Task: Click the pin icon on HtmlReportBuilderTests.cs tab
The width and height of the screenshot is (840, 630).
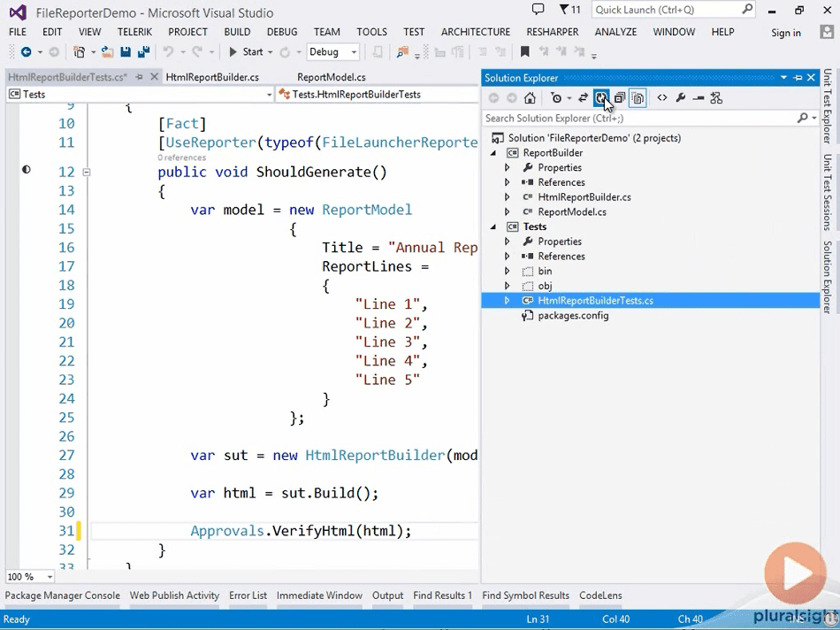Action: 140,77
